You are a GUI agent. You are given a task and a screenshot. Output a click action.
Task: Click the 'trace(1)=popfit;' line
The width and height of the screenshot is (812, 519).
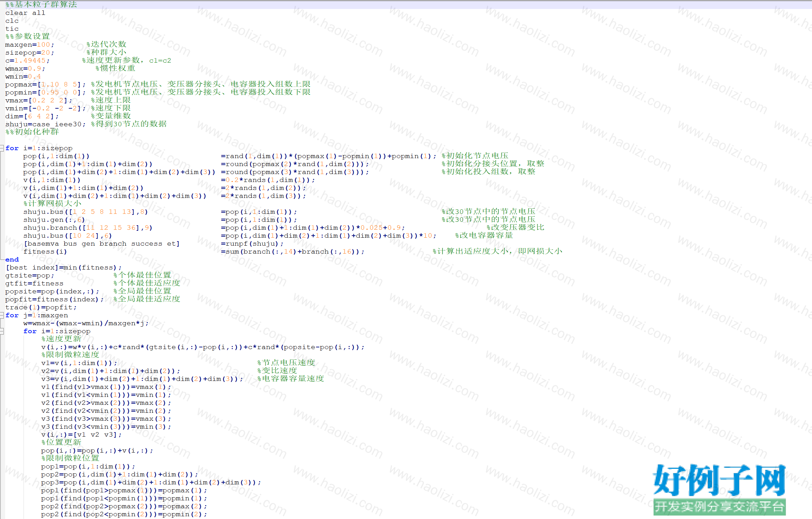point(41,307)
